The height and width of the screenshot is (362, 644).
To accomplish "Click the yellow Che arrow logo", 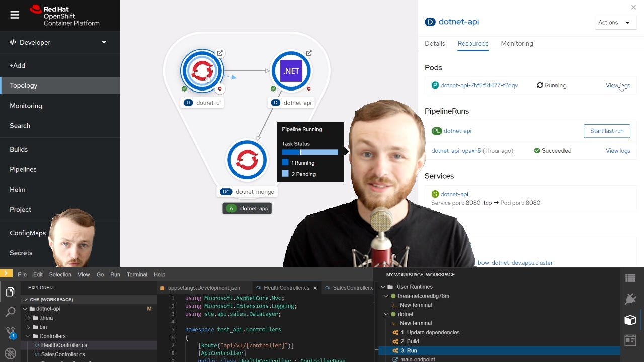I will (6, 274).
